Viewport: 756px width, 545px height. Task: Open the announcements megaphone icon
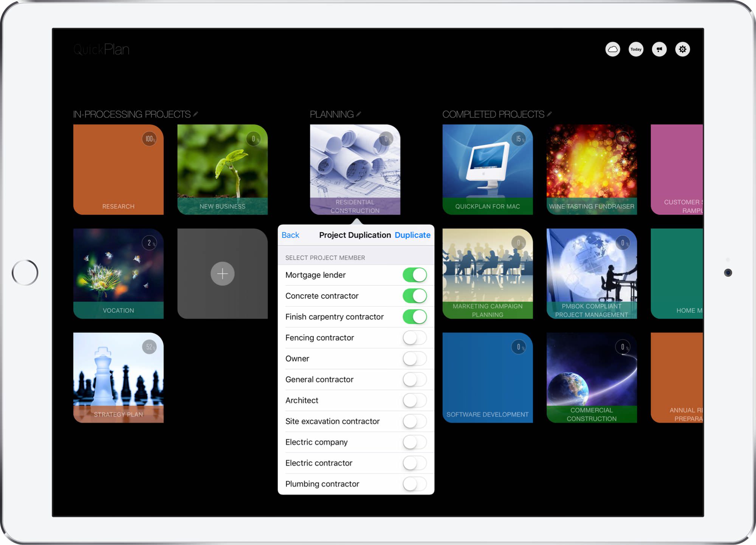click(x=659, y=49)
